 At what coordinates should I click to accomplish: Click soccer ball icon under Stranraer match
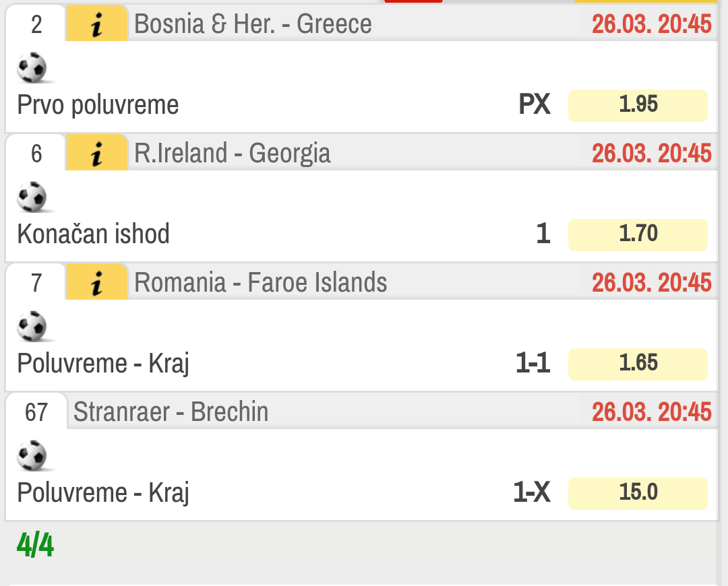point(32,456)
